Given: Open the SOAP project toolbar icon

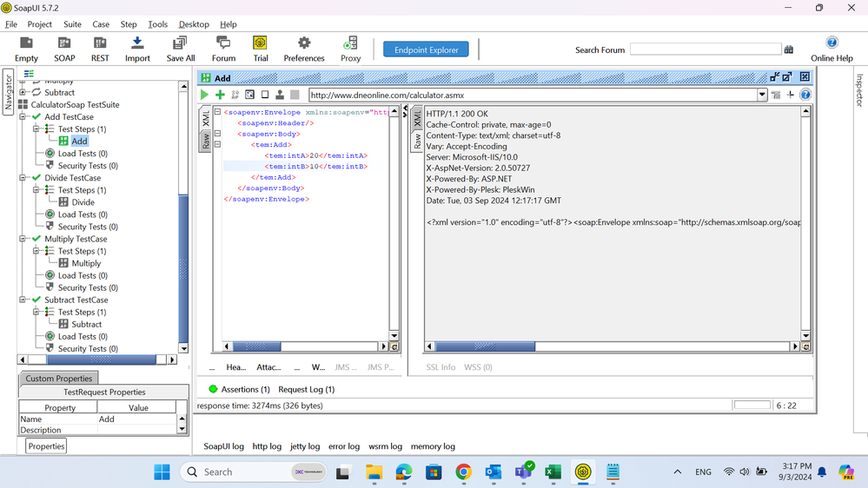Looking at the screenshot, I should tap(64, 49).
